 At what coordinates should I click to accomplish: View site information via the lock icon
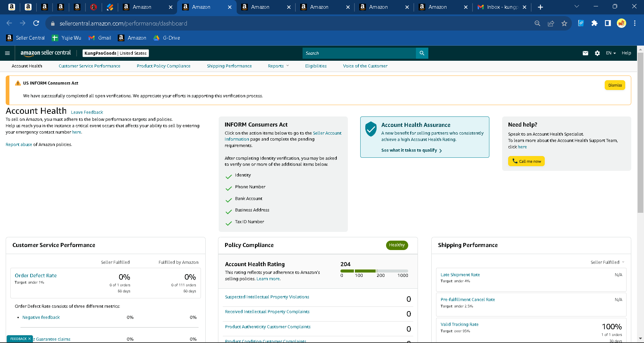[53, 23]
